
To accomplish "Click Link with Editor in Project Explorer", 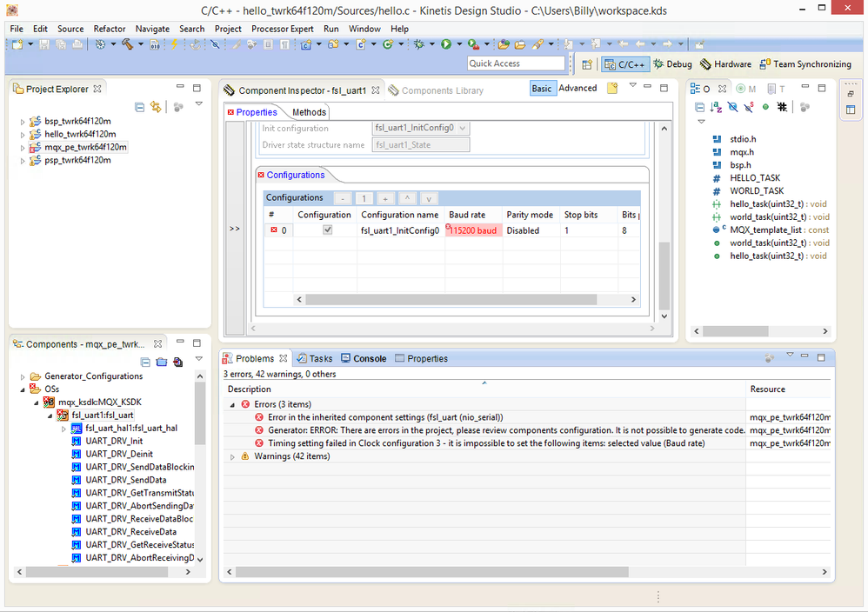I will tap(156, 107).
